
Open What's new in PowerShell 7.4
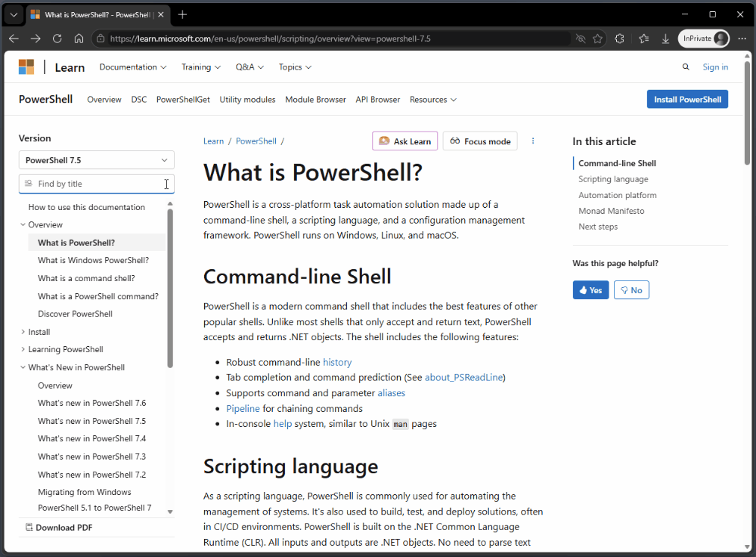[x=92, y=438]
